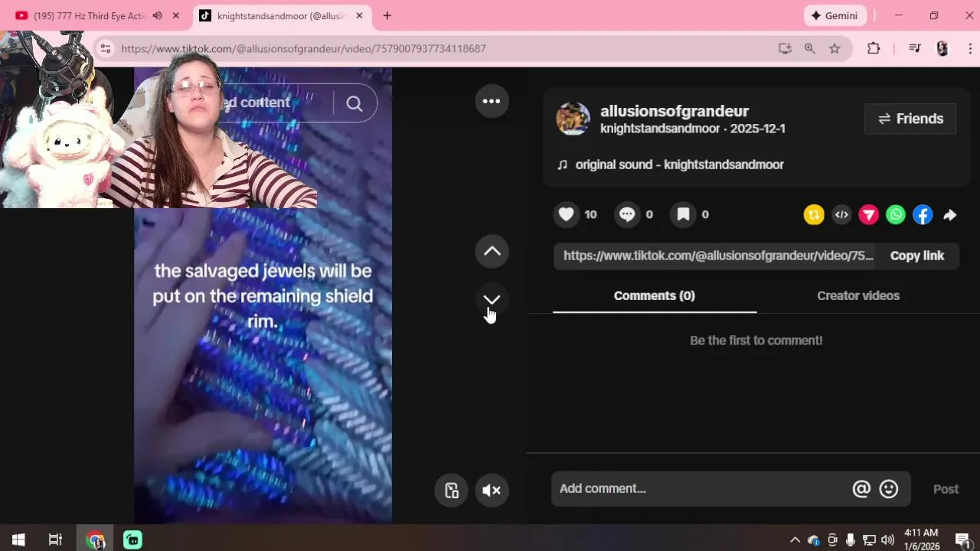Viewport: 980px width, 551px height.
Task: Open Chrome extensions puzzle icon
Action: tap(874, 48)
